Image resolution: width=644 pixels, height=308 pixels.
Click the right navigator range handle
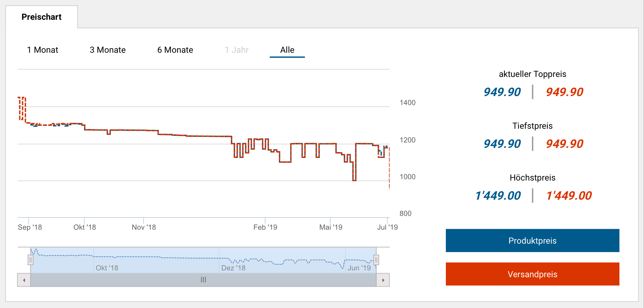(x=376, y=260)
